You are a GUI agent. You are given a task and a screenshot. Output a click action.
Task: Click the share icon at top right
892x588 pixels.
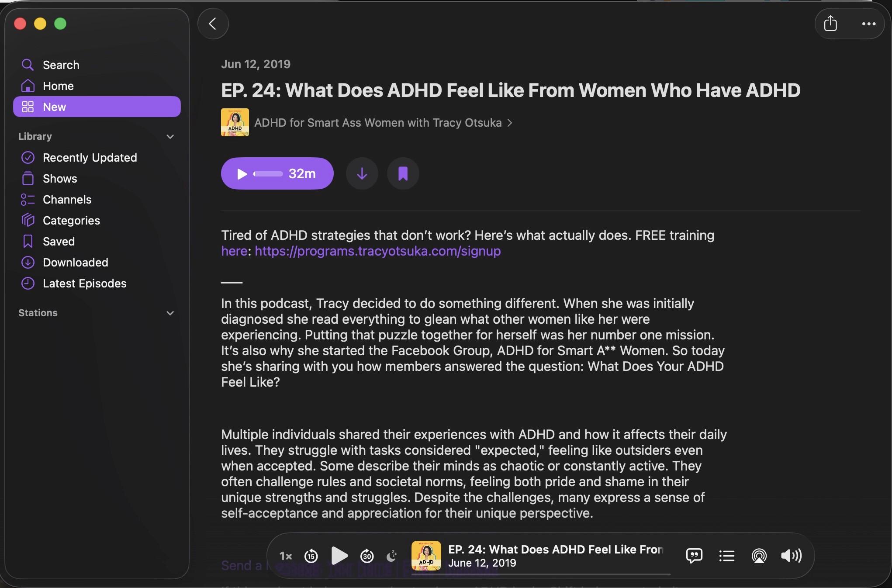[x=830, y=24]
